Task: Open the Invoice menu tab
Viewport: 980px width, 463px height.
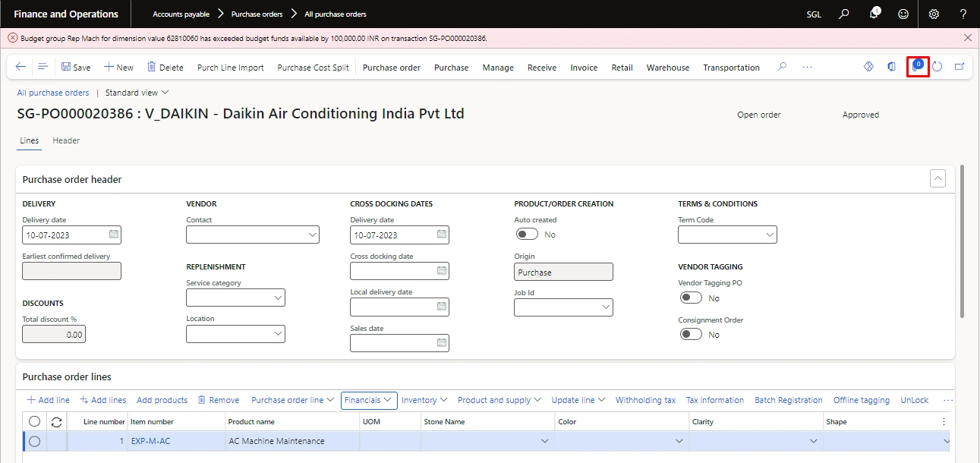Action: point(584,68)
